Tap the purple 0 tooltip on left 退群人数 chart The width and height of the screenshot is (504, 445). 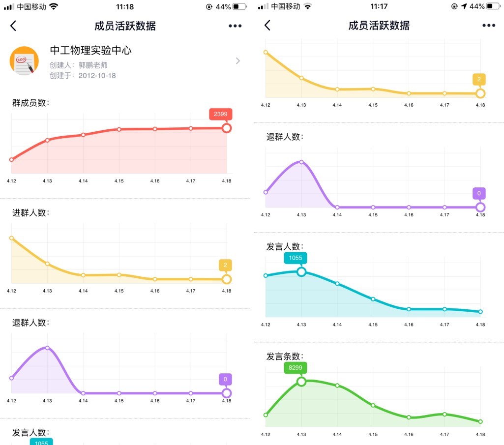[x=225, y=379]
